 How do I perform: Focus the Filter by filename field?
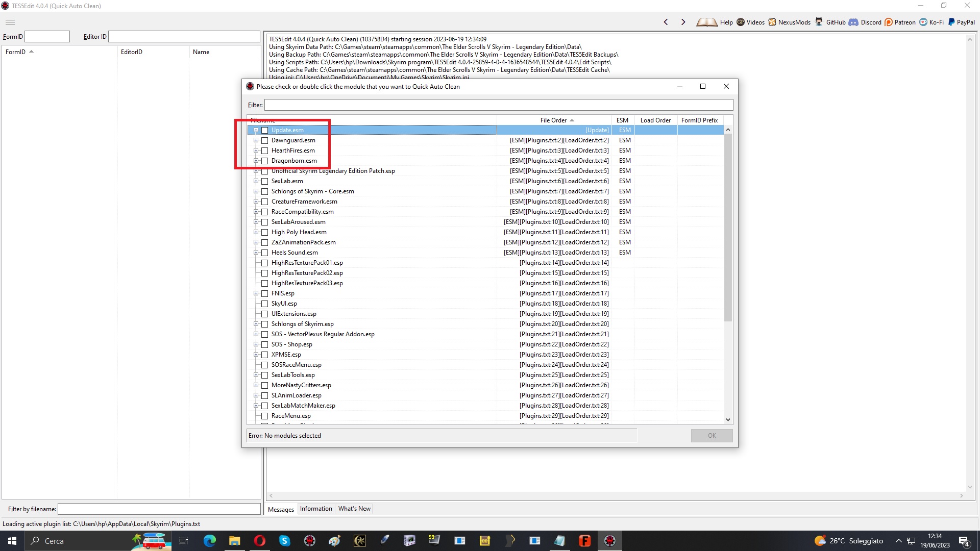[159, 509]
